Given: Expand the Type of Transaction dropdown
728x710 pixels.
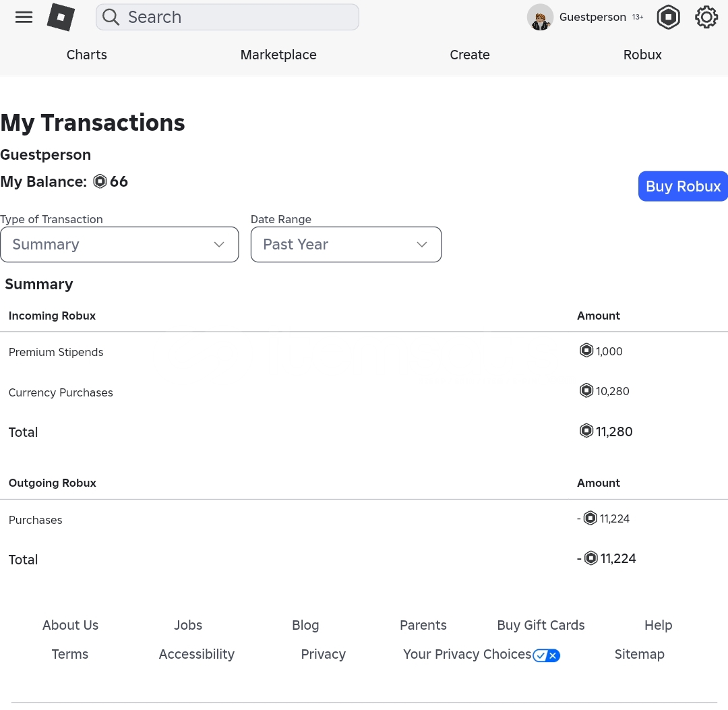Looking at the screenshot, I should [119, 244].
